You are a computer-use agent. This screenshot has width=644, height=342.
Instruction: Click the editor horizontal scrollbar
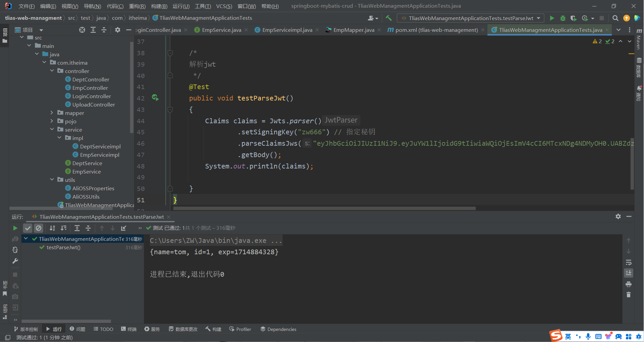pos(324,208)
